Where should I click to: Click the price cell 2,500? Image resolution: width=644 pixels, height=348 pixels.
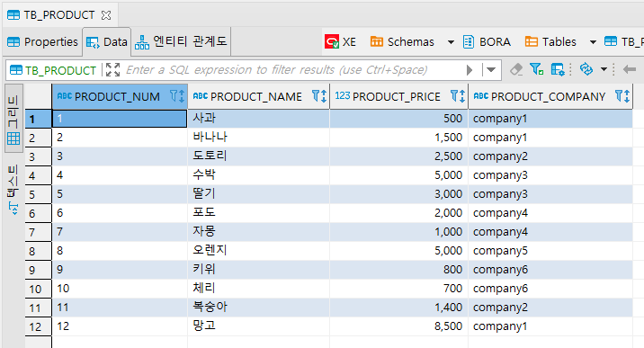[398, 156]
